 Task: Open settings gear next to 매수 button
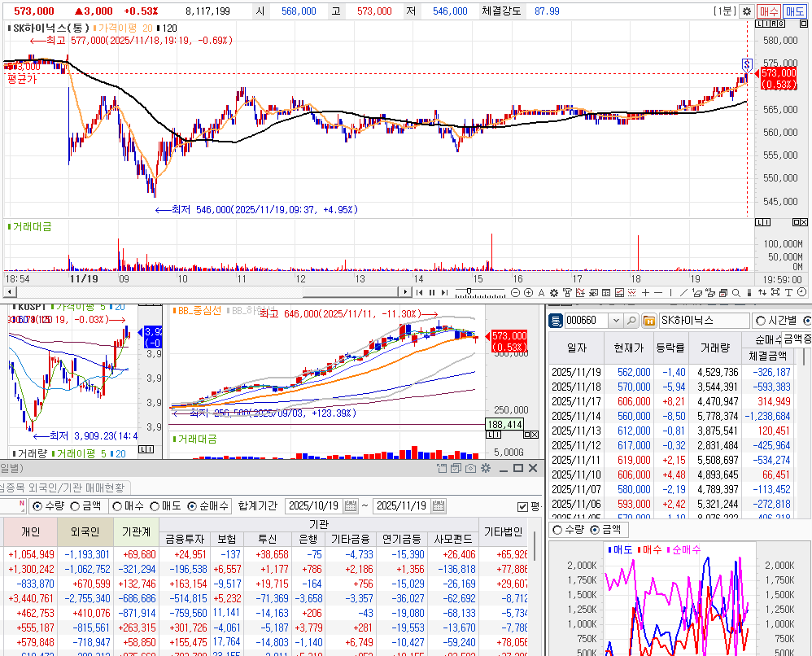pos(746,11)
